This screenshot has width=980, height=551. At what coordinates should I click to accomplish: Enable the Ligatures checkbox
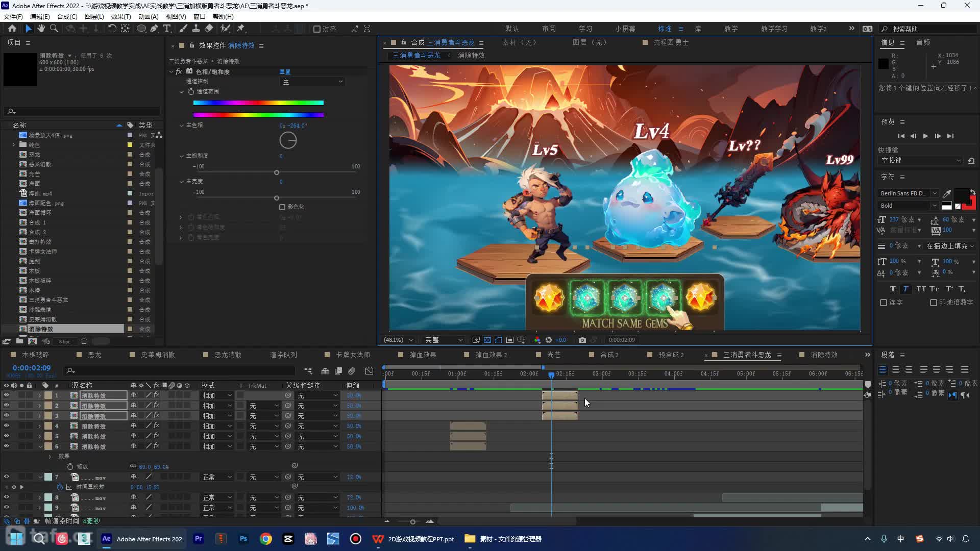click(884, 303)
